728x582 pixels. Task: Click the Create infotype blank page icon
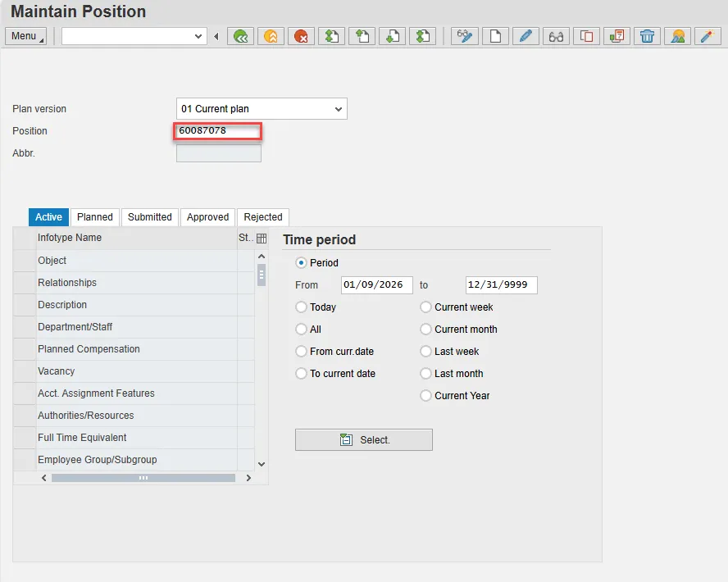coord(495,36)
